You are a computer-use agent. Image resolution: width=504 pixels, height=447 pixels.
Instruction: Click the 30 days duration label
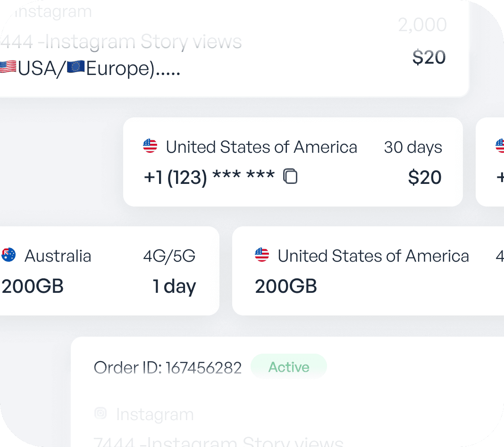413,147
